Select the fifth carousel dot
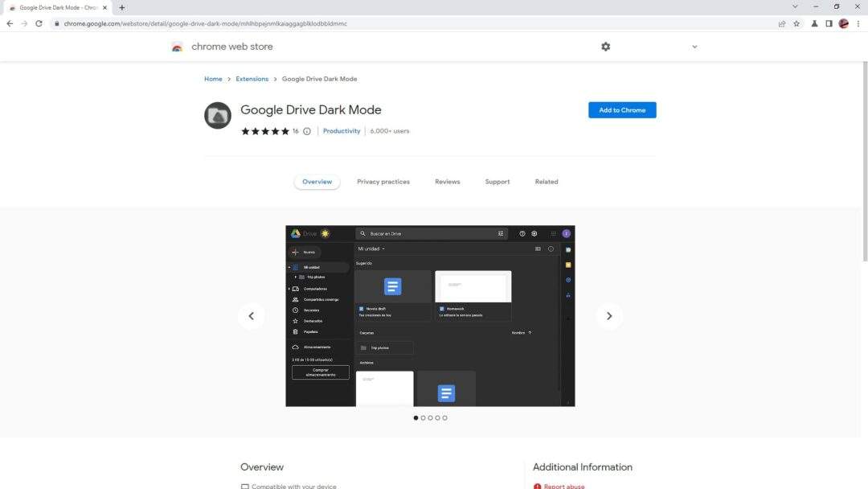 pos(444,418)
